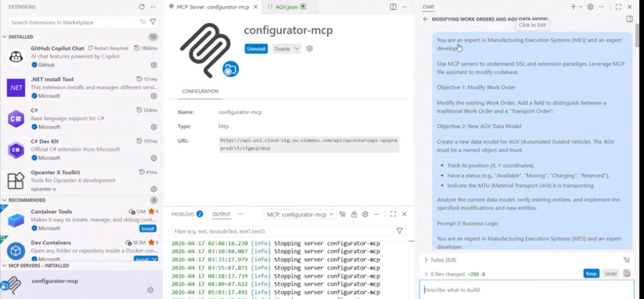Select the CHAT panel tab
The width and height of the screenshot is (644, 299).
[x=428, y=7]
